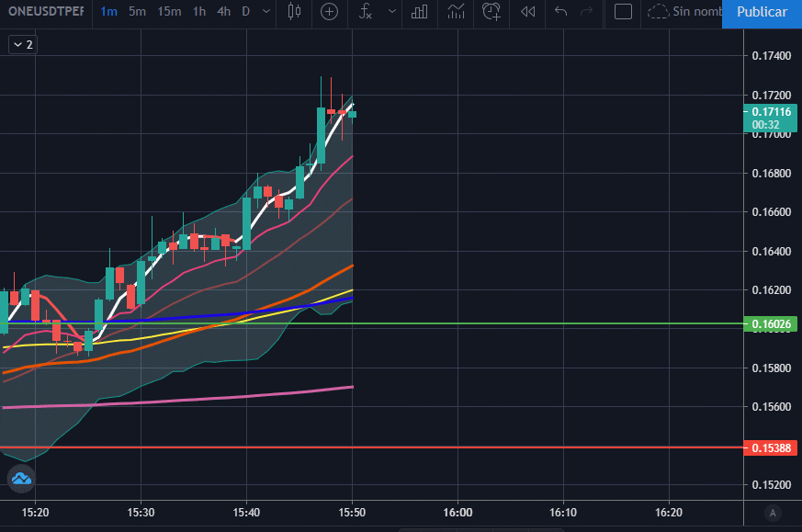Click the green 0.16026 price line label

770,323
